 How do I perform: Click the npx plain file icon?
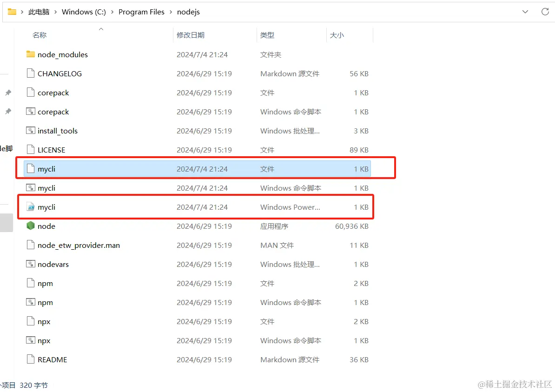tap(31, 321)
